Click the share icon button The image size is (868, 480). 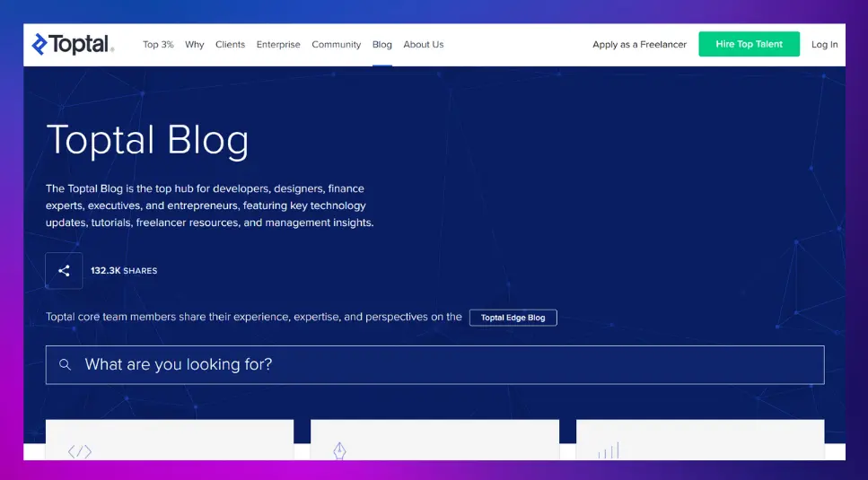tap(64, 270)
